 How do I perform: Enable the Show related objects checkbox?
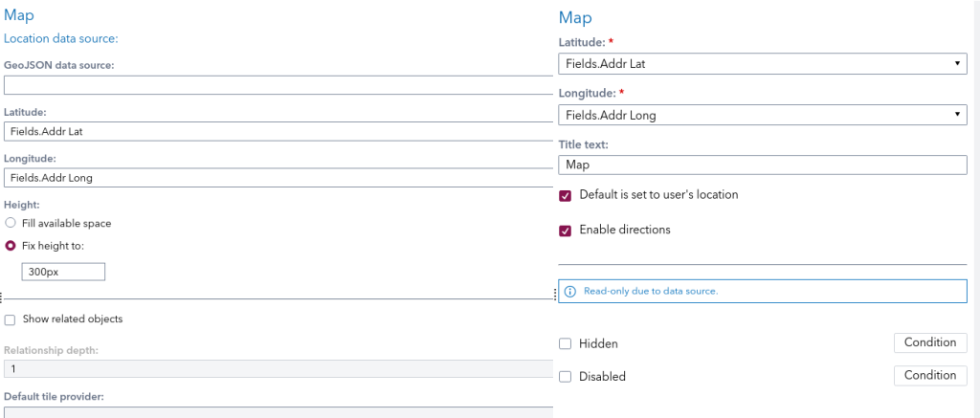pyautogui.click(x=10, y=319)
